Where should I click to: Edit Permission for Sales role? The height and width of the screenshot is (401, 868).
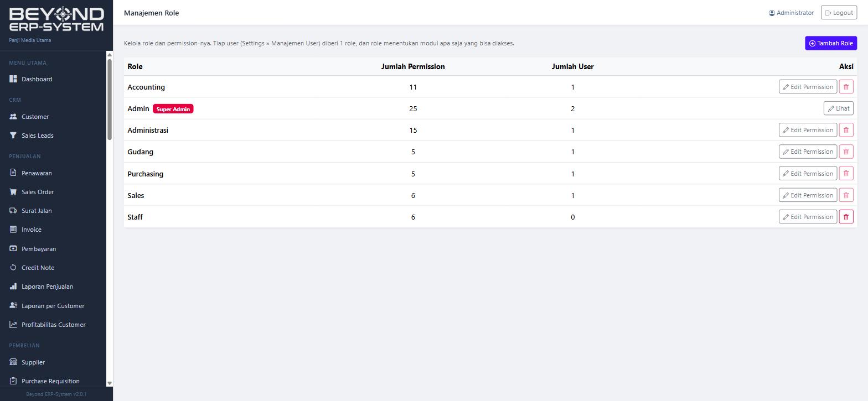(808, 195)
